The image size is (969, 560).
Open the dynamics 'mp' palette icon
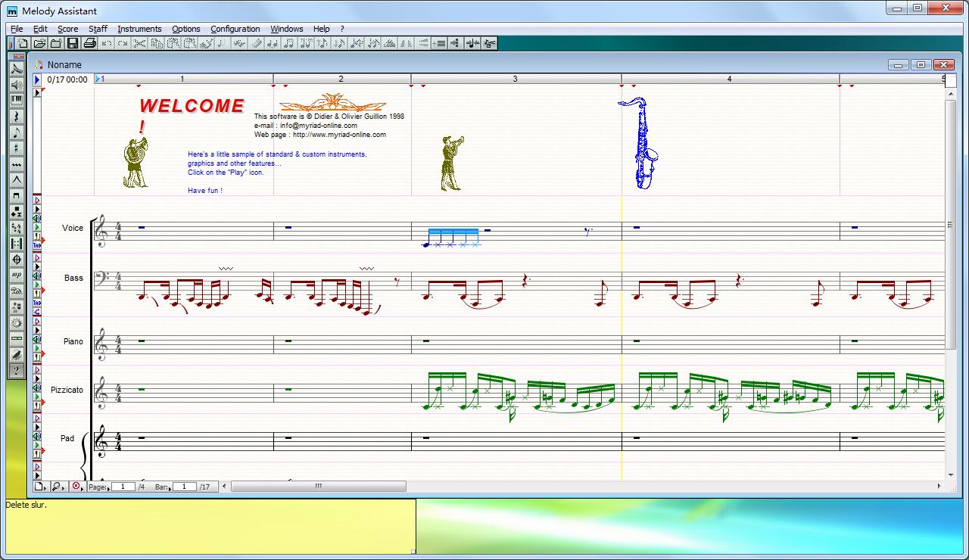coord(16,275)
